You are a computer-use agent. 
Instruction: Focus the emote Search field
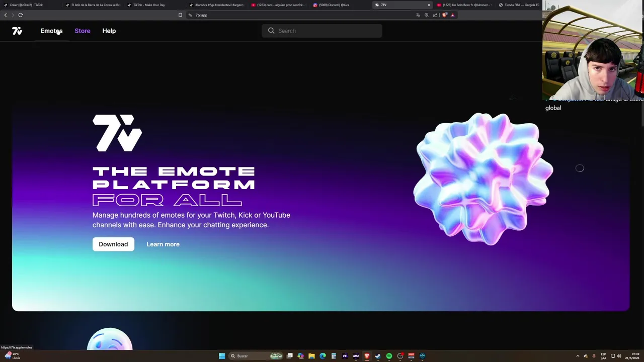322,31
